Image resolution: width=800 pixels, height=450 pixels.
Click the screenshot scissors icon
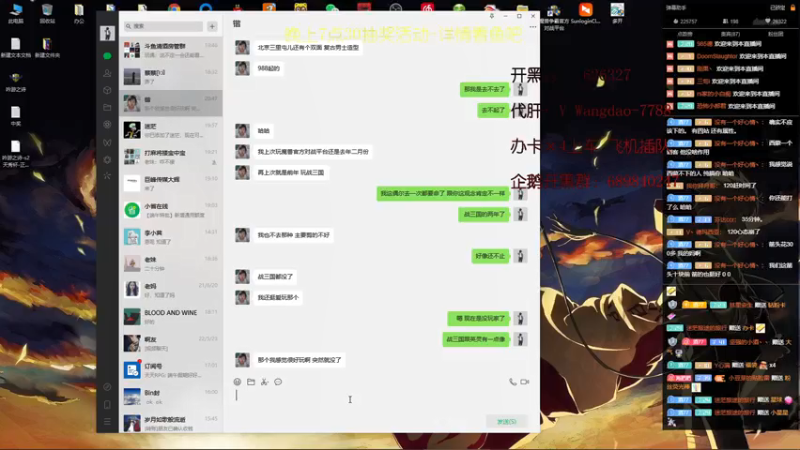coord(264,382)
